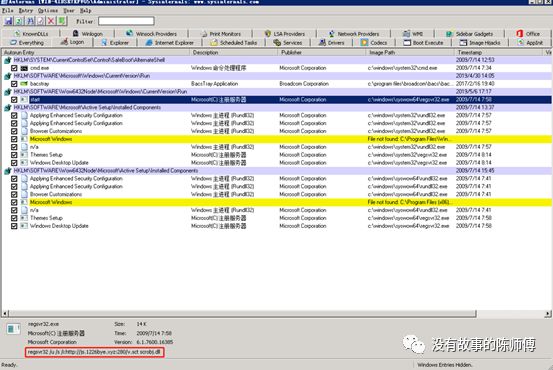The image size is (553, 370).
Task: Click the Broadcom Corporation publisher cell
Action: tap(304, 84)
